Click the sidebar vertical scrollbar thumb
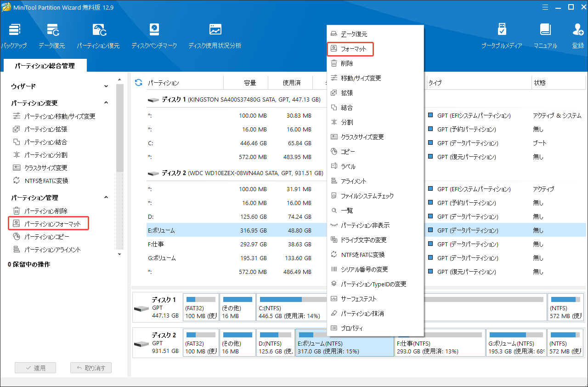Viewport: 588px width, 387px height. click(120, 128)
